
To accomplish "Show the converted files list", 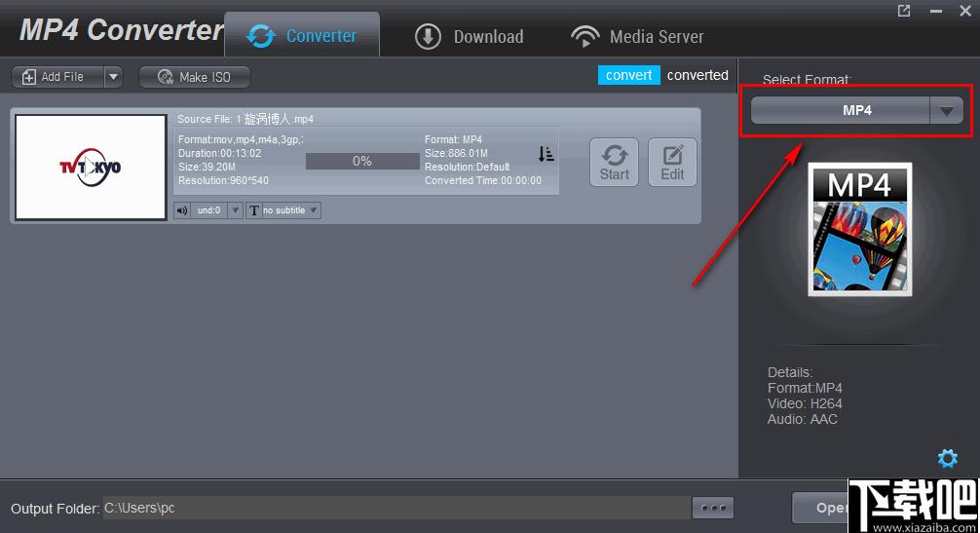I will [697, 75].
